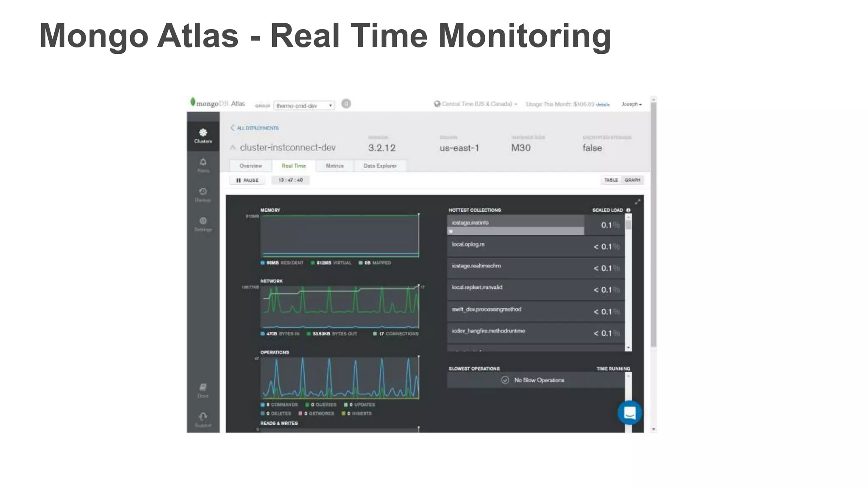This screenshot has height=488, width=868.
Task: Click the MongoDB Atlas logo
Action: click(217, 103)
